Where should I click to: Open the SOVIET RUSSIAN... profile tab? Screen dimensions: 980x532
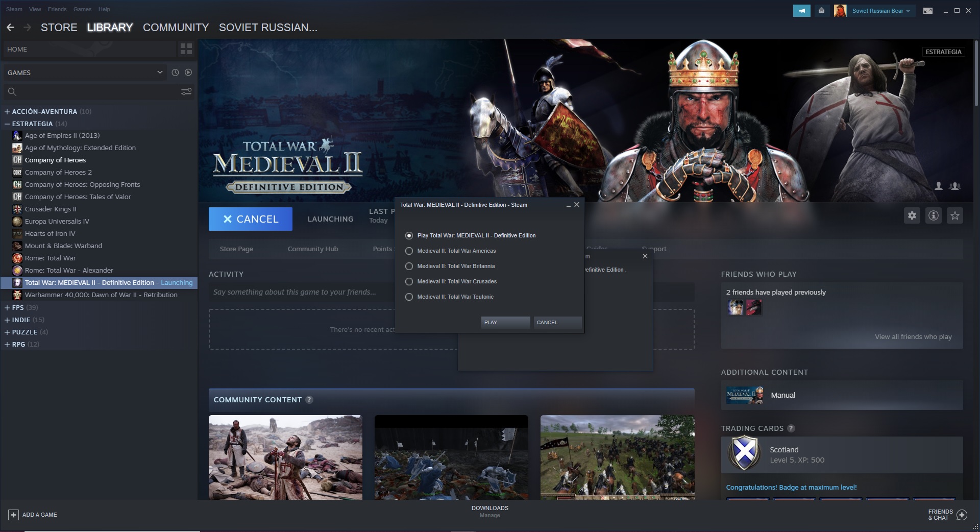click(268, 28)
